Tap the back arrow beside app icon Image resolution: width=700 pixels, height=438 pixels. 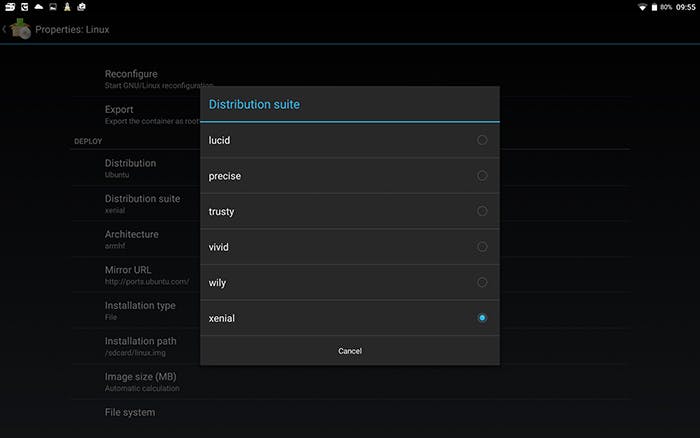coord(5,29)
